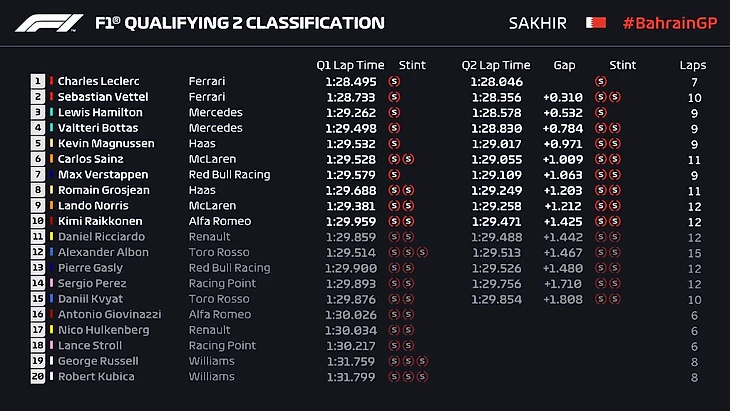Click Verstappen's Q1 stint tyre icon
The height and width of the screenshot is (411, 730).
click(x=394, y=175)
